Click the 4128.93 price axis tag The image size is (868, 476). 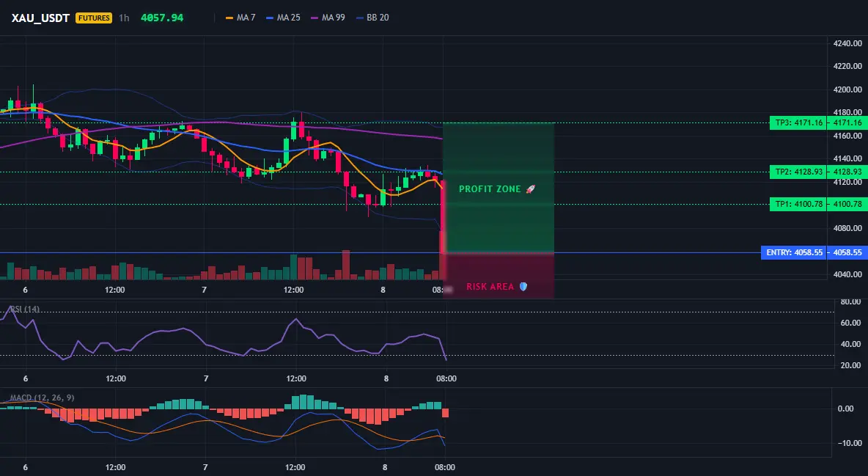(847, 172)
